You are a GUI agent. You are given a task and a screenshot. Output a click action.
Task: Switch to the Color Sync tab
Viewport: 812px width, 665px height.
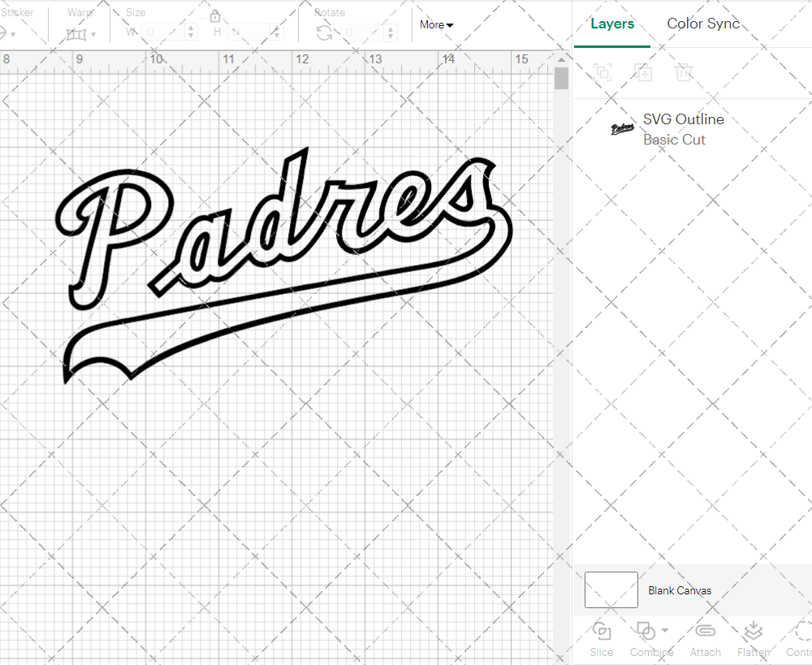tap(703, 24)
